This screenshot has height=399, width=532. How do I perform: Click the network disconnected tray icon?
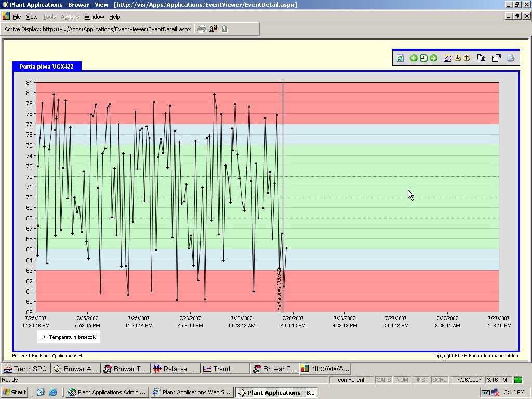pyautogui.click(x=495, y=392)
